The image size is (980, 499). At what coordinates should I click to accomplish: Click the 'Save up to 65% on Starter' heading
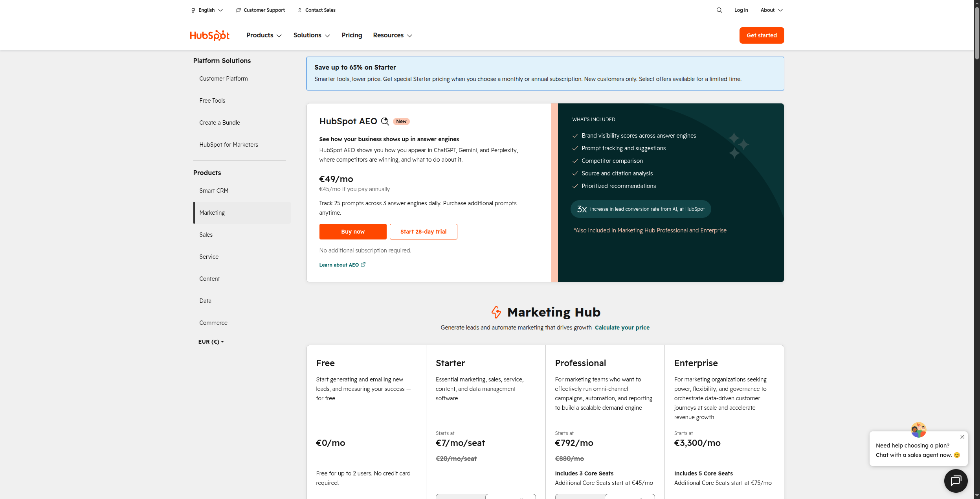coord(355,67)
